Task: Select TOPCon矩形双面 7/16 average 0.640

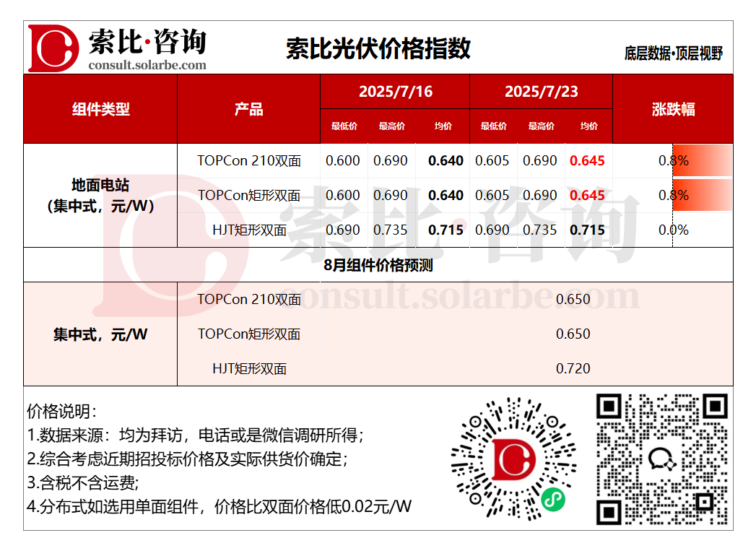Action: 446,195
